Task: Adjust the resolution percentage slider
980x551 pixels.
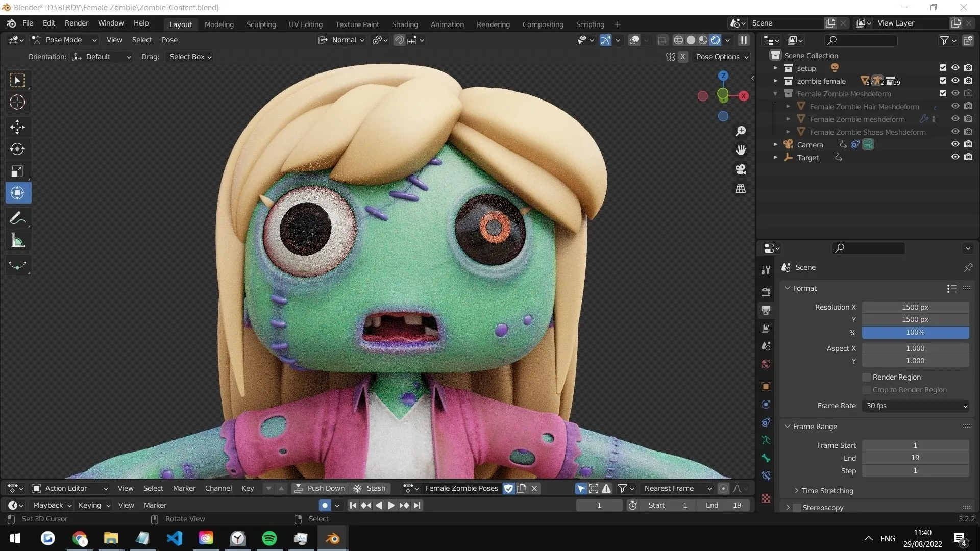Action: [914, 332]
